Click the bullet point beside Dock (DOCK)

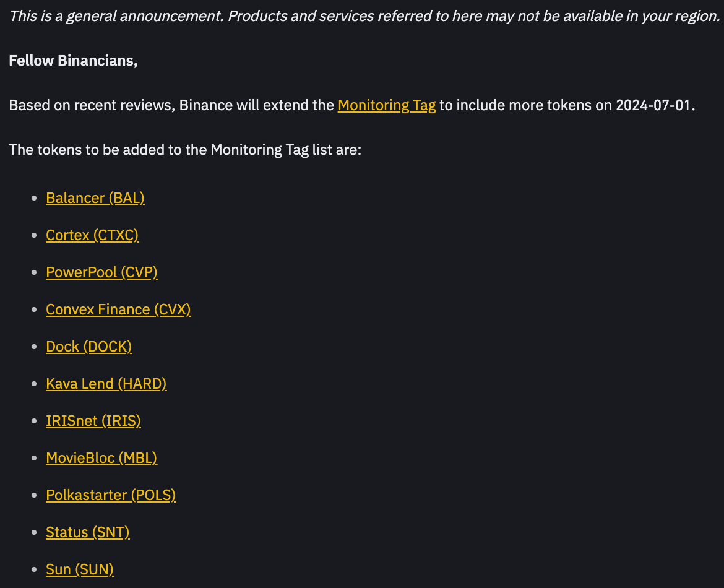coord(34,347)
